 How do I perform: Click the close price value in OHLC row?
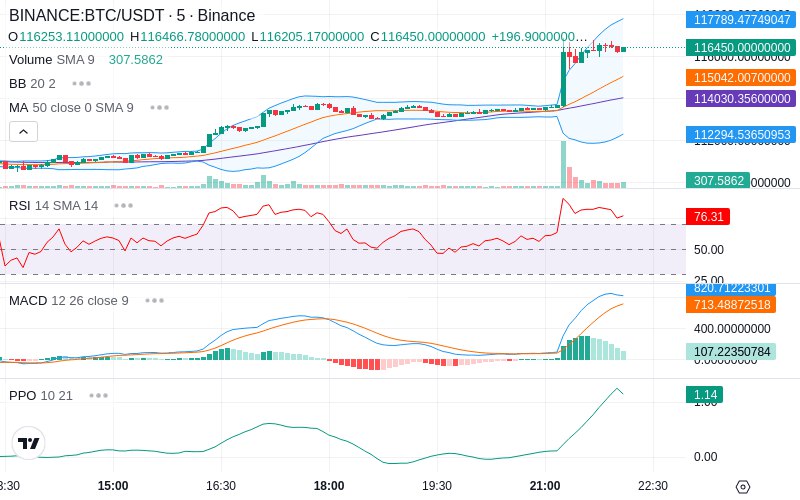(x=433, y=37)
